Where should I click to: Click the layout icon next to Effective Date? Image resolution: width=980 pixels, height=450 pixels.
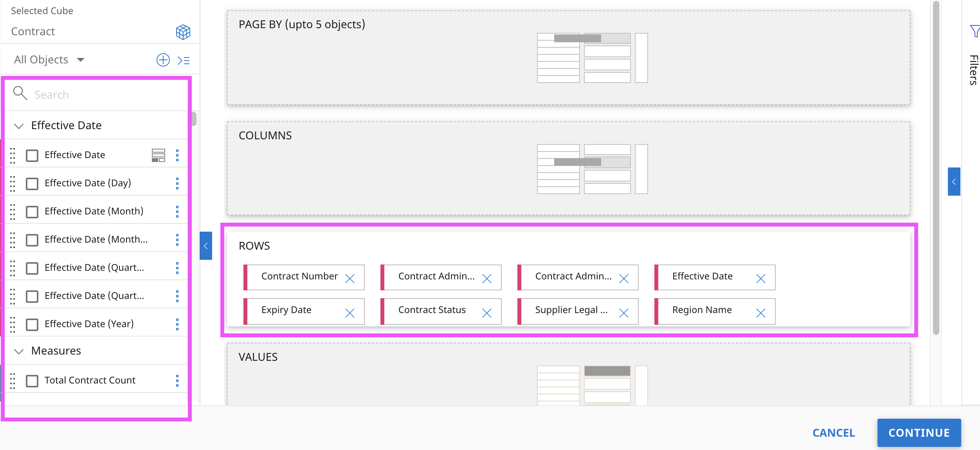pyautogui.click(x=158, y=155)
